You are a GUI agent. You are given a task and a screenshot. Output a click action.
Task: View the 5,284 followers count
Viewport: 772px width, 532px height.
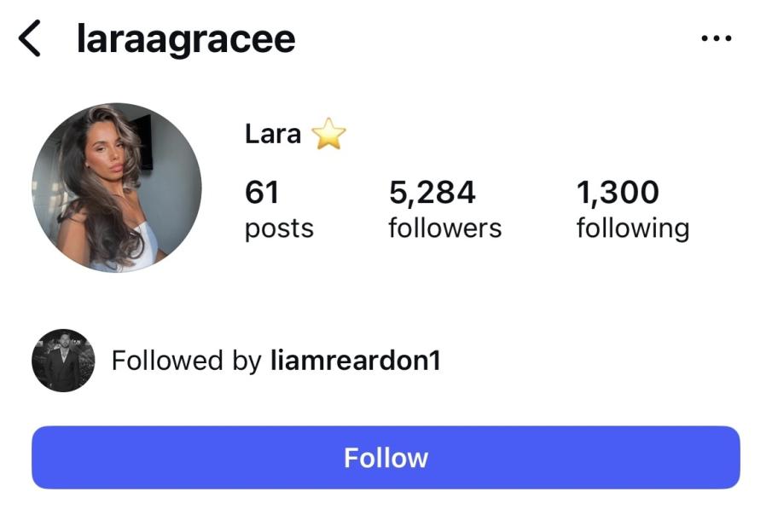[x=432, y=192]
